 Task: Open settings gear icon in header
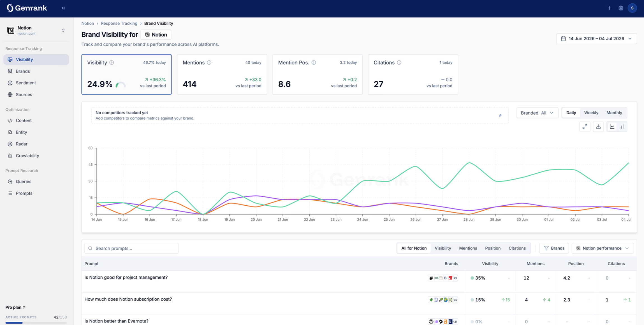tap(621, 8)
